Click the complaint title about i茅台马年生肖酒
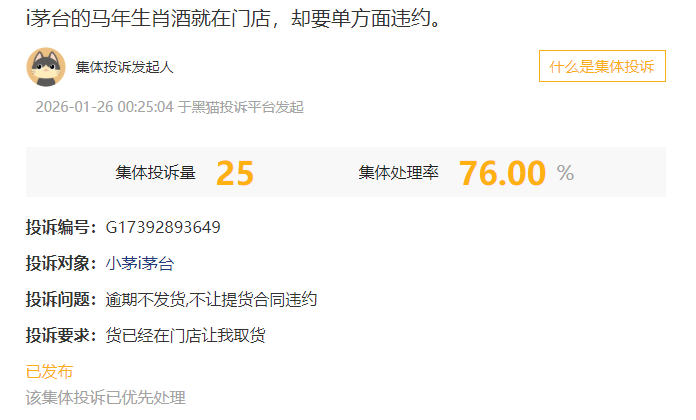 [x=233, y=18]
